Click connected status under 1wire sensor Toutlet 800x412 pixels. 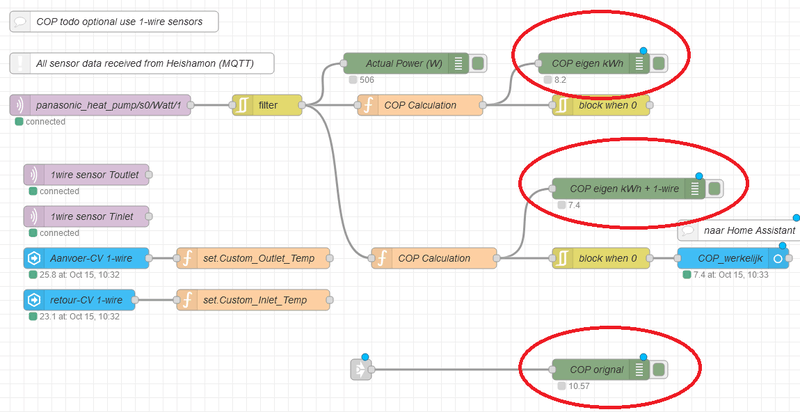tap(59, 191)
